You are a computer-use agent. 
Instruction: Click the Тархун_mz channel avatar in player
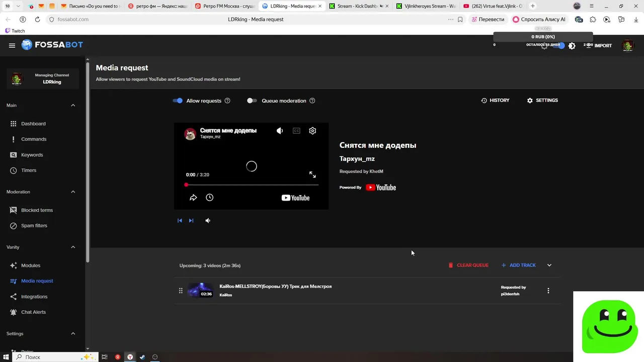[190, 134]
